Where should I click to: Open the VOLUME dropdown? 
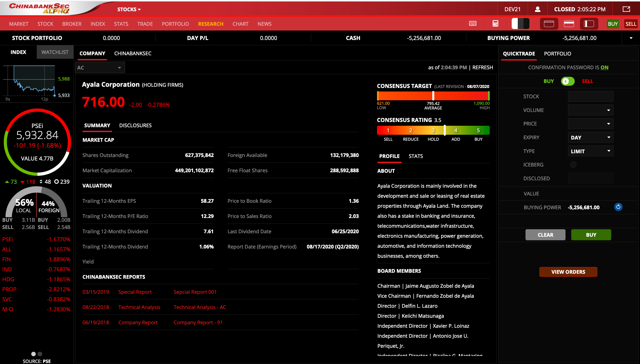pyautogui.click(x=590, y=110)
